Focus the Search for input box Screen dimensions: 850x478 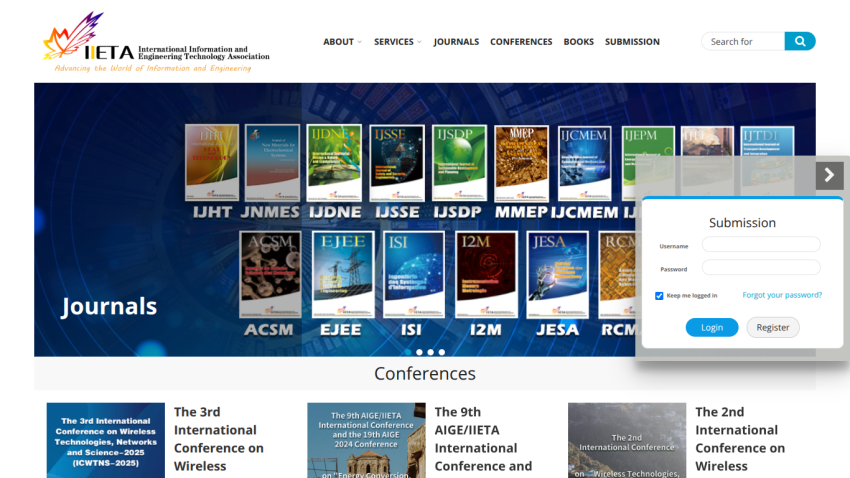(x=743, y=41)
